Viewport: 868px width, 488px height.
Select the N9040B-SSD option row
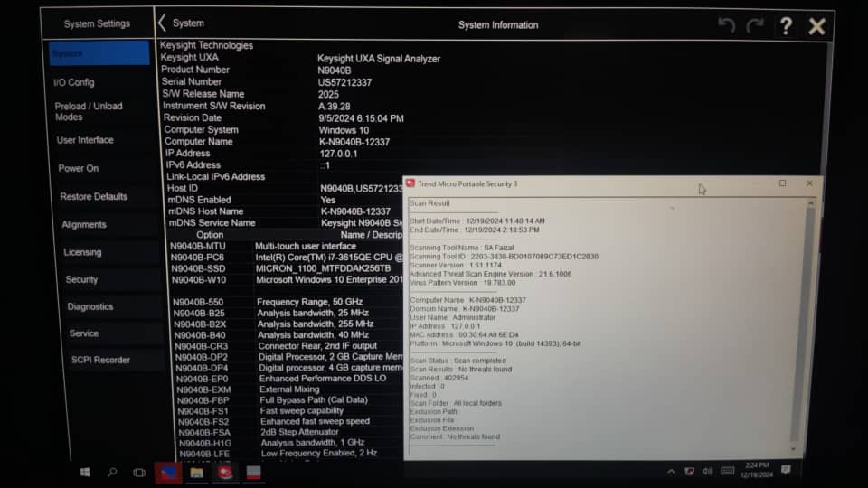[287, 269]
